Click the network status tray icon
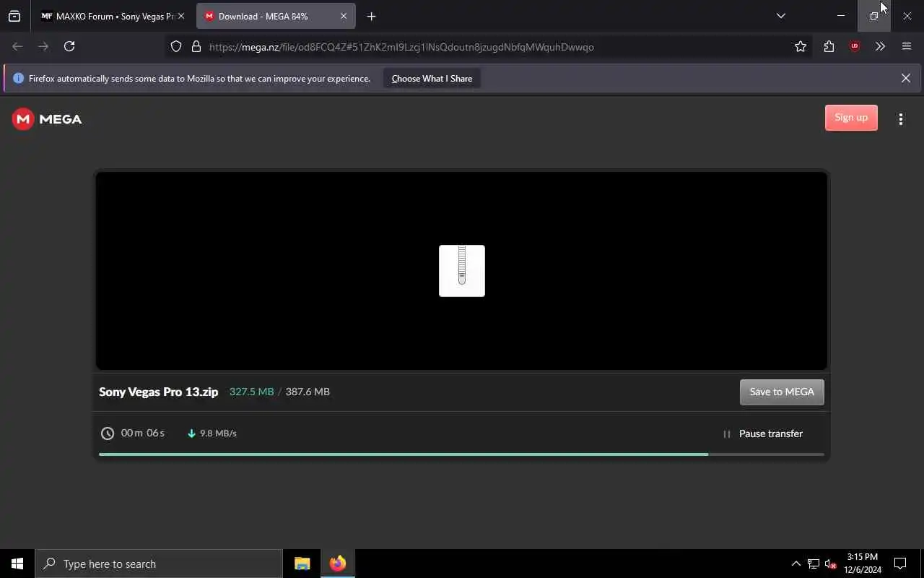The image size is (924, 578). point(814,564)
